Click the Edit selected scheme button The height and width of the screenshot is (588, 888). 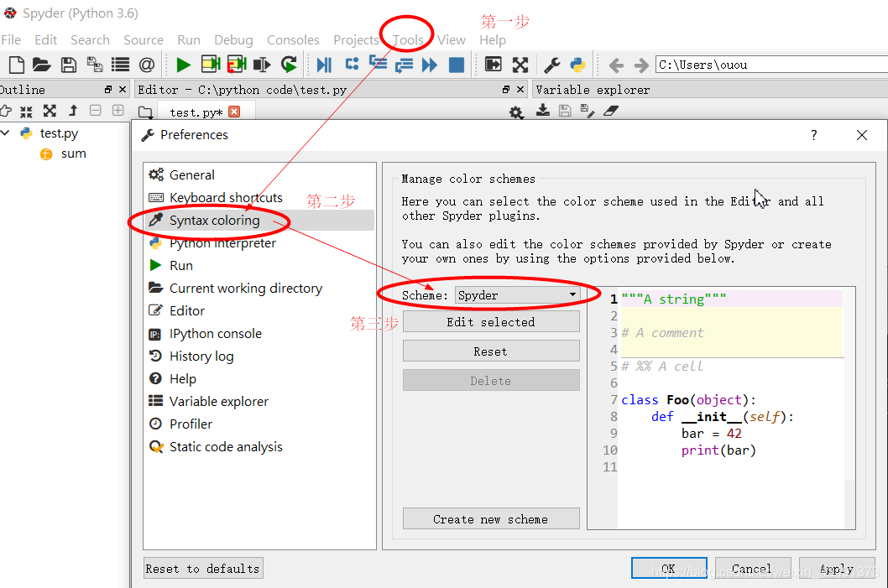(491, 321)
